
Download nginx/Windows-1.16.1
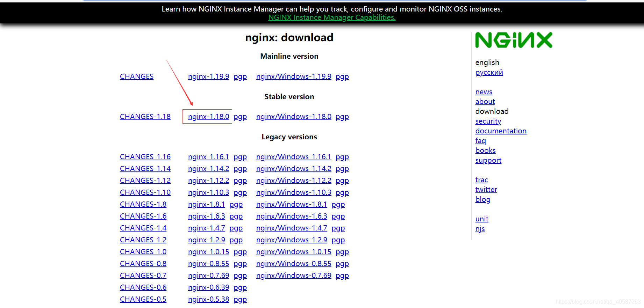(294, 157)
